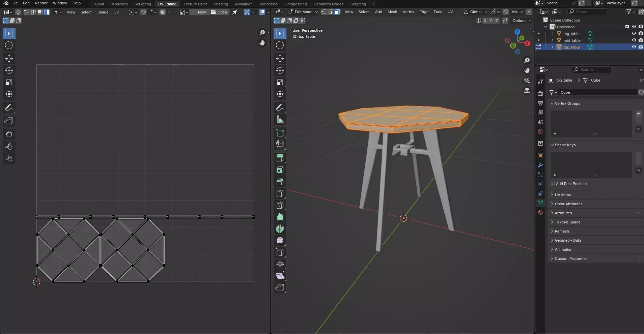Click New image button in UV editor
This screenshot has height=334, width=644.
[199, 12]
